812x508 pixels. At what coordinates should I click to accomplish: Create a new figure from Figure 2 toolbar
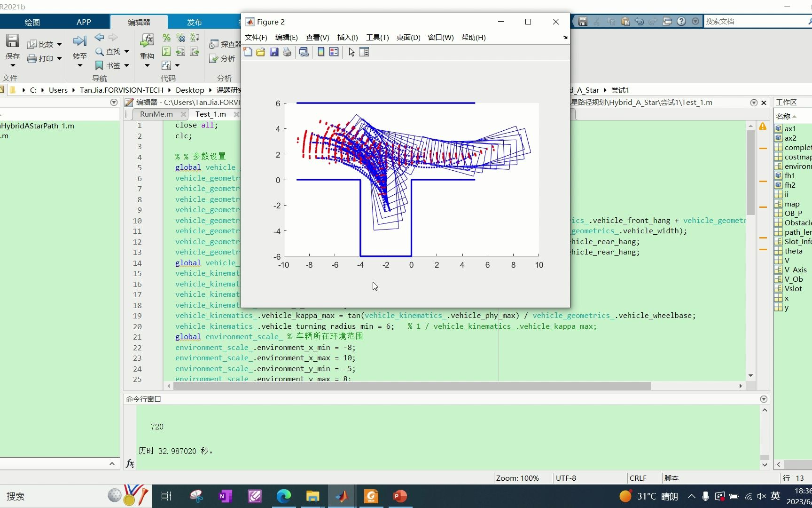pos(248,52)
